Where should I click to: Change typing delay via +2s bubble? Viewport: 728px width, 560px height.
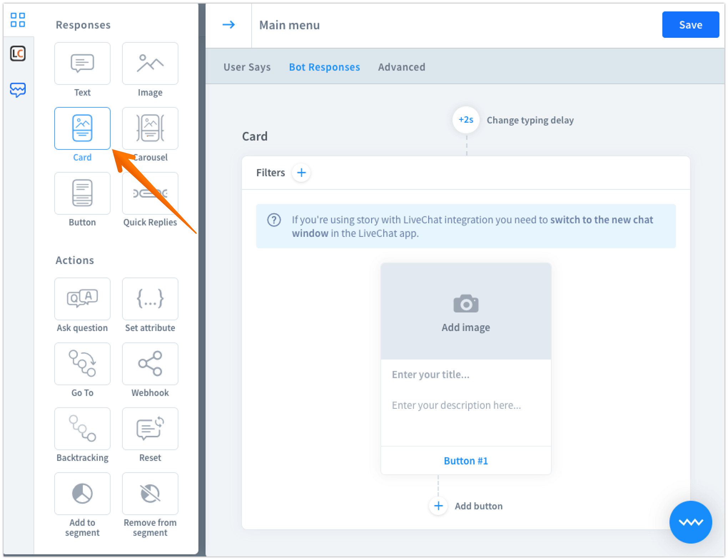click(466, 120)
